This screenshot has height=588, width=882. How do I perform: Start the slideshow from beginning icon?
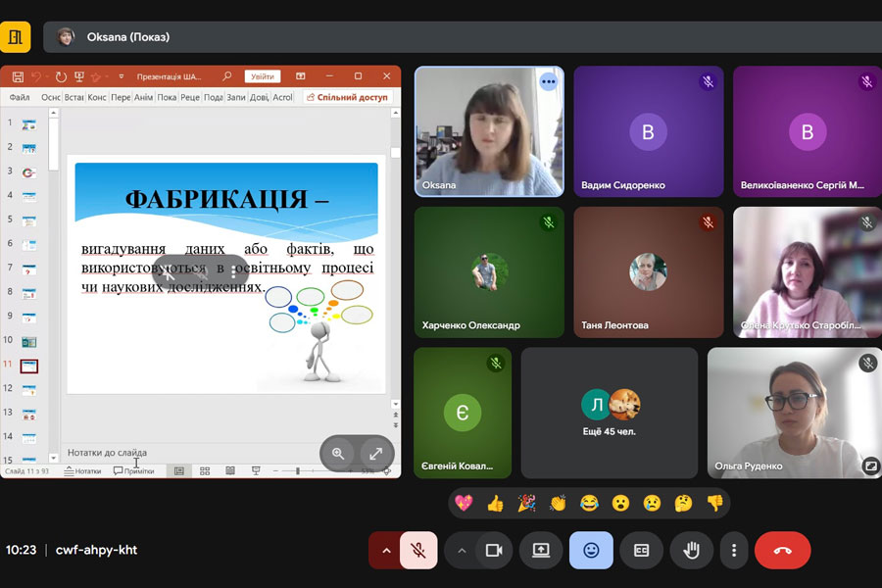79,76
